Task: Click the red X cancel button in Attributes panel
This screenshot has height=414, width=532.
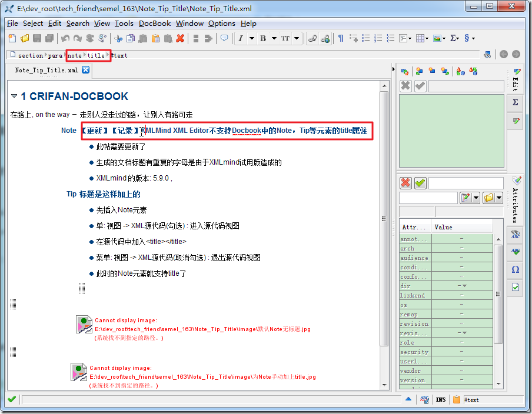Action: coord(405,183)
